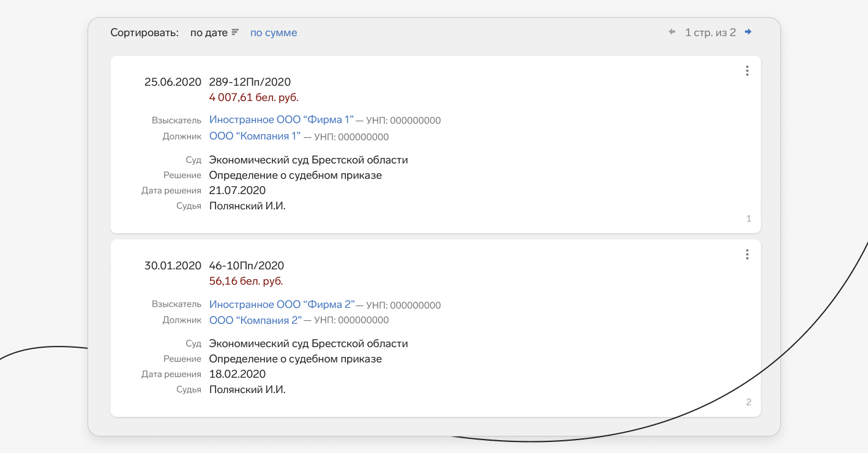Open the kebab menu for case 46-10Пп/2020
The image size is (868, 453).
coord(747,255)
